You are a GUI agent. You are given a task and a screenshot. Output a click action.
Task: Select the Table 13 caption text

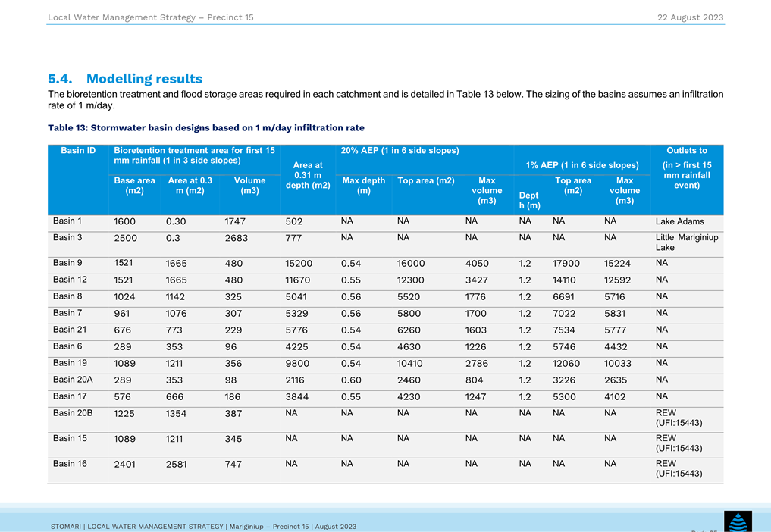pos(206,128)
